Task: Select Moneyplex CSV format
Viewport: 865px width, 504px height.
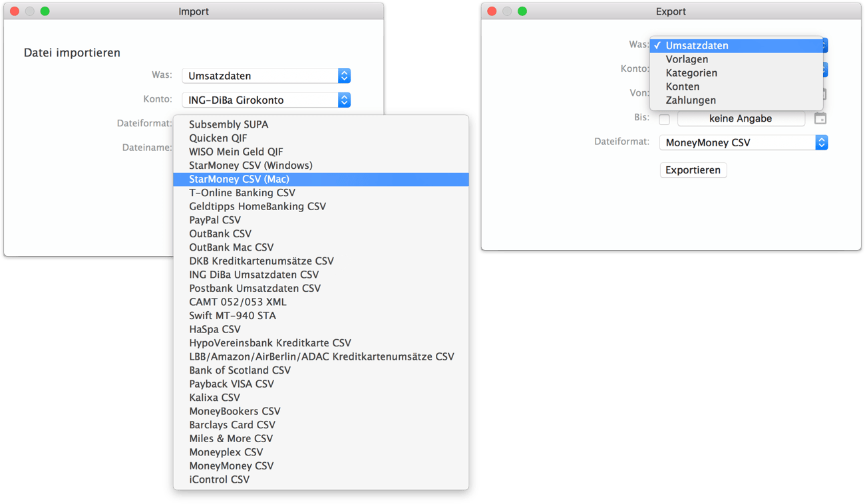Action: pyautogui.click(x=321, y=451)
